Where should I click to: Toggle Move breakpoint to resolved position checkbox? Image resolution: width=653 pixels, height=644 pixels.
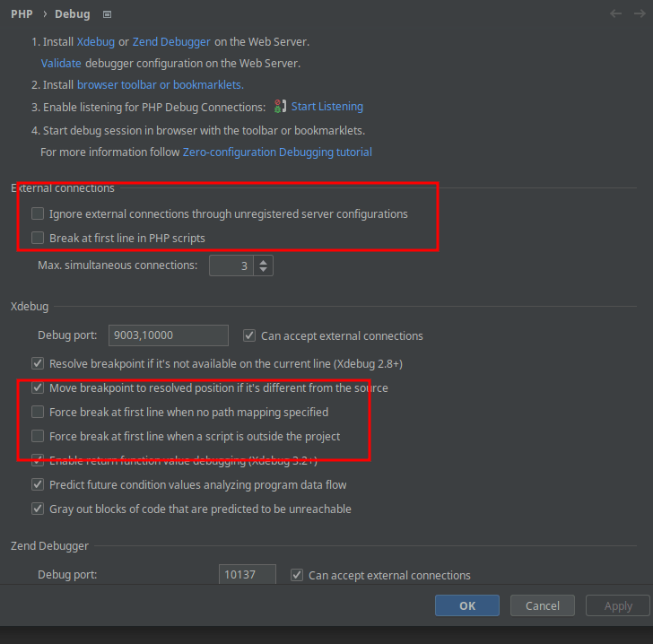coord(38,387)
